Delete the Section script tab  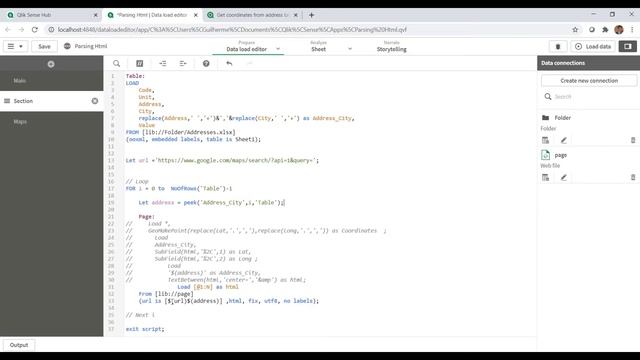[x=95, y=101]
